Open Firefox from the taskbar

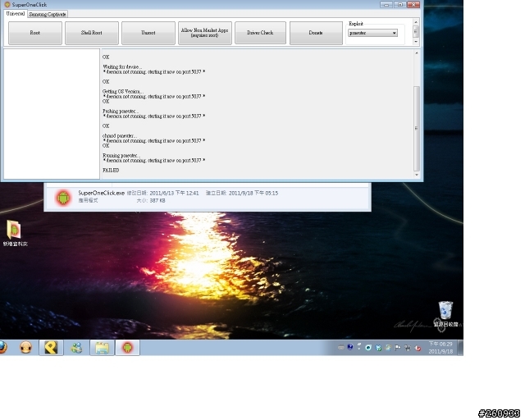pyautogui.click(x=2, y=347)
